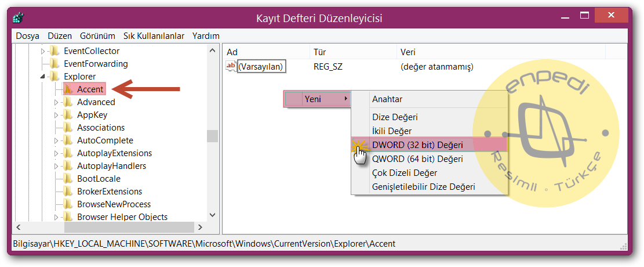This screenshot has width=644, height=267.
Task: Click the horizontal scroll right arrow
Action: tap(200, 227)
